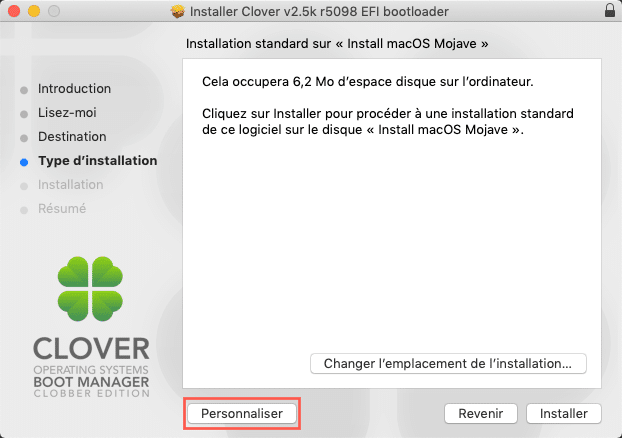Select the dimmed Installation step

[71, 184]
